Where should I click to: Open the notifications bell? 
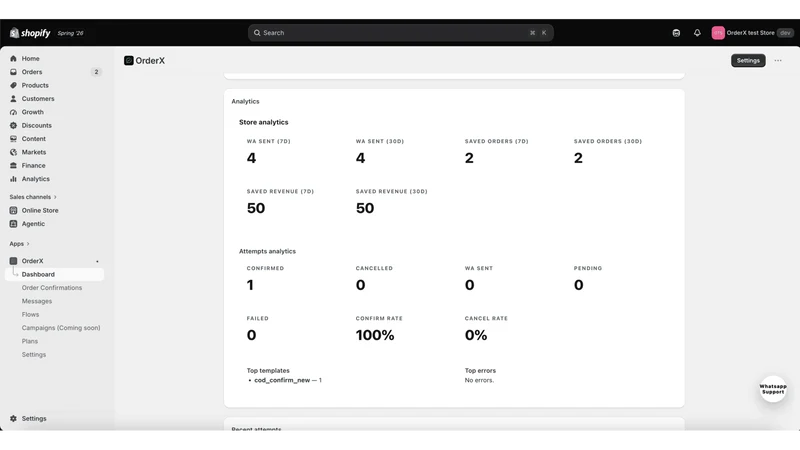(697, 33)
